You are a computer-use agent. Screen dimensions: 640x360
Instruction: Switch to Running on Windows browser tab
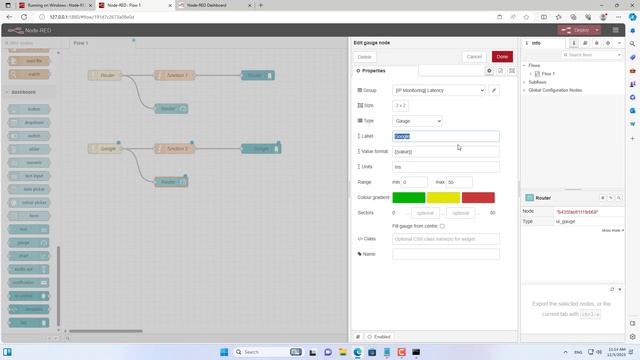tap(55, 5)
